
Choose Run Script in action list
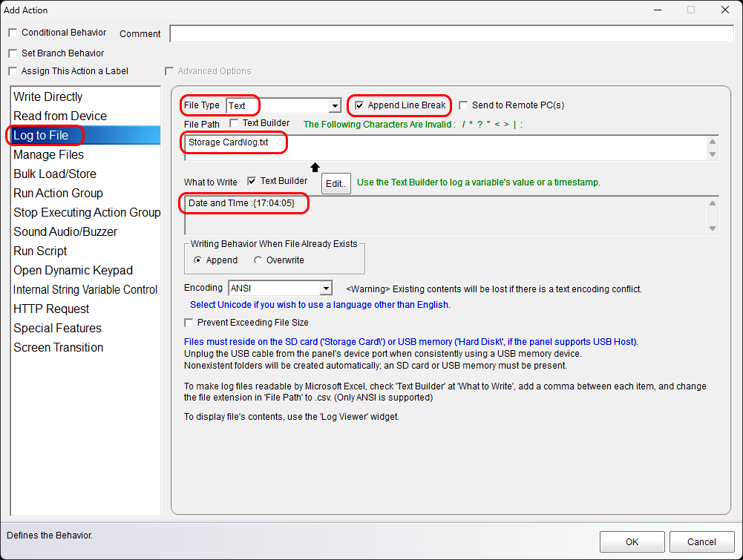pyautogui.click(x=40, y=251)
